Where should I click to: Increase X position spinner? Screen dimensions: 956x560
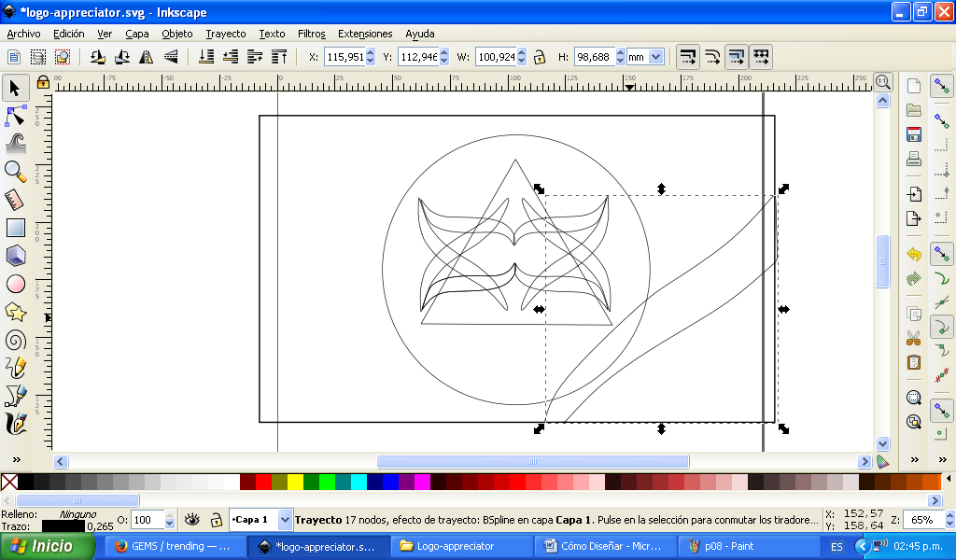[x=370, y=53]
